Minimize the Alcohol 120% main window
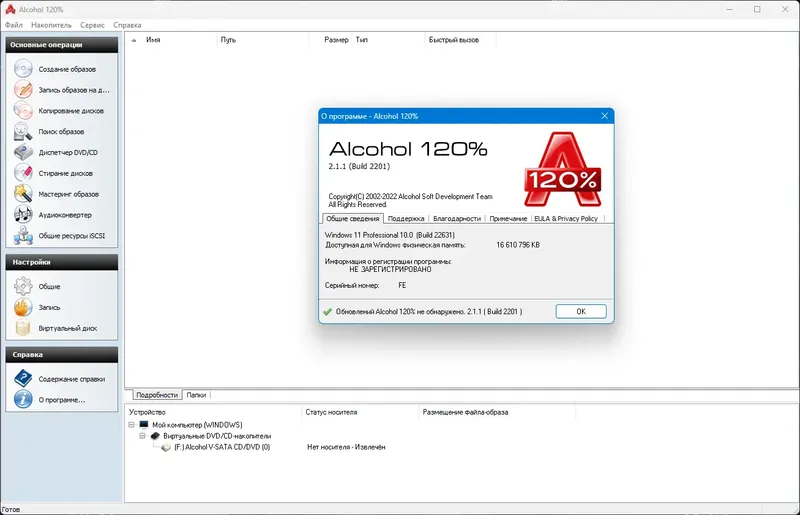 click(730, 9)
